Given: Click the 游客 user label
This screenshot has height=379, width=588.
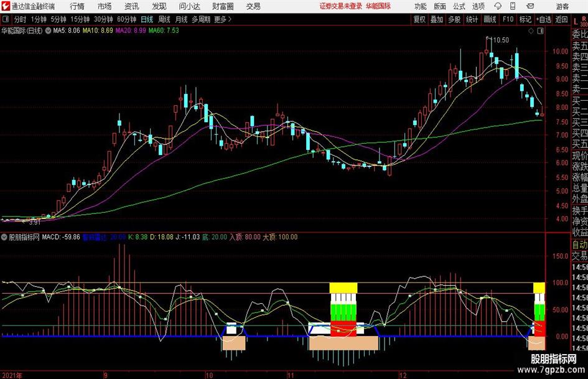Looking at the screenshot, I should pos(562,6).
